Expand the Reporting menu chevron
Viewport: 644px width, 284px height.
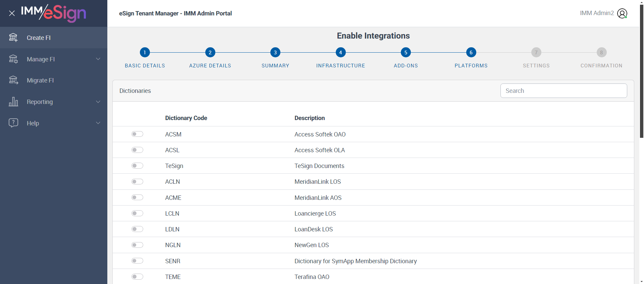tap(98, 102)
